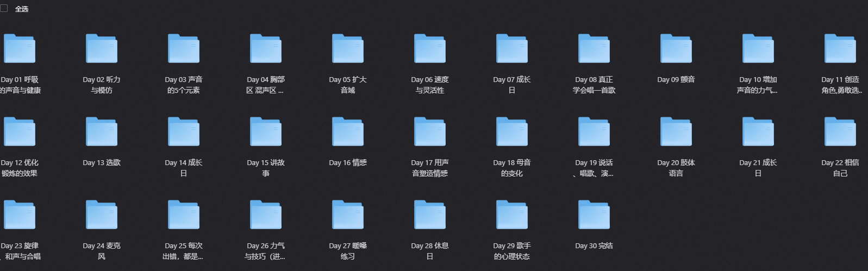Open the Day 28 休息日 folder icon
868x271 pixels.
click(x=430, y=215)
